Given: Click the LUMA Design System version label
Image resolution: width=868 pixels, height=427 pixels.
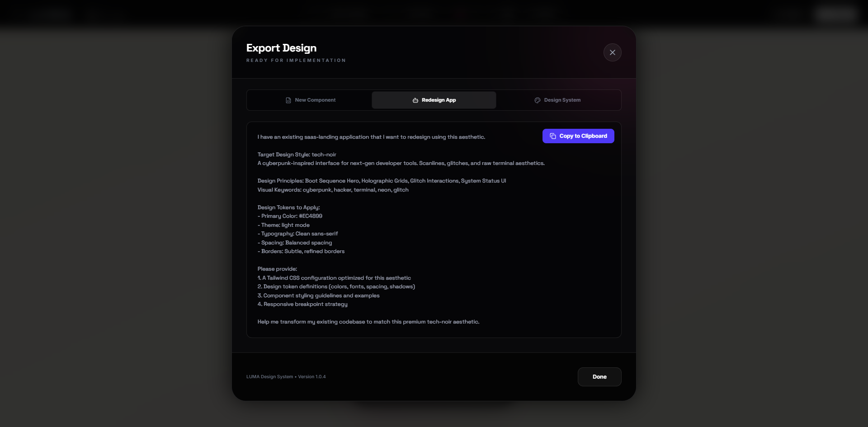Looking at the screenshot, I should (286, 376).
